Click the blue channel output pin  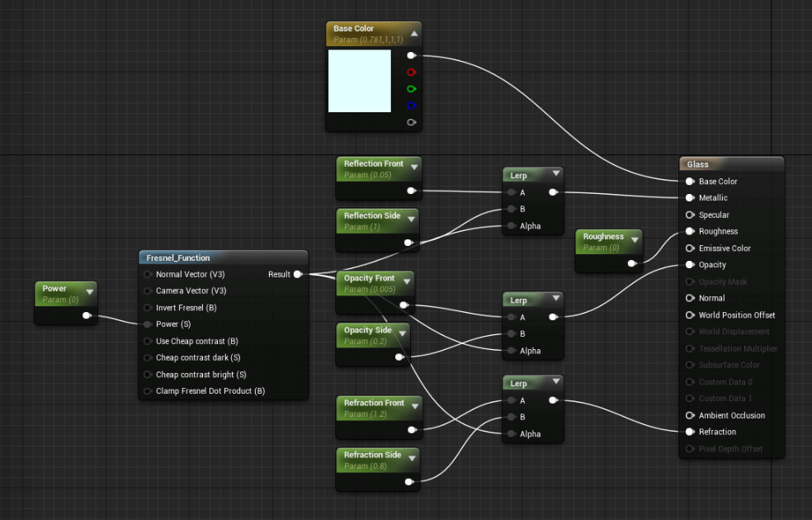coord(411,106)
